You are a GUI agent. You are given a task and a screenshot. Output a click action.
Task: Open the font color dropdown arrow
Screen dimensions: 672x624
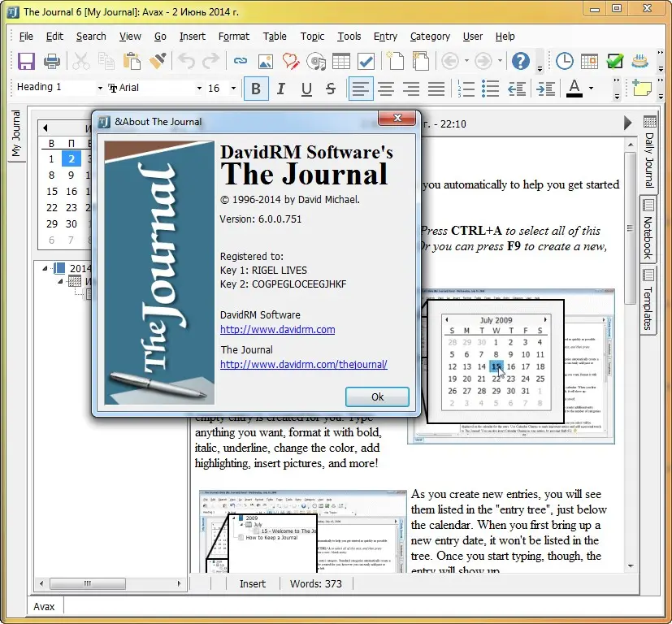tap(592, 89)
